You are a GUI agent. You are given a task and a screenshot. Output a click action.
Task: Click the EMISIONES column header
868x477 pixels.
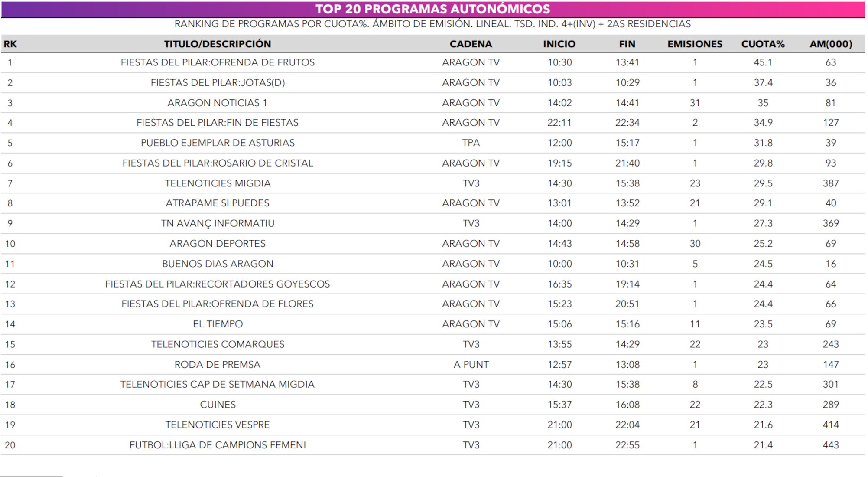click(x=695, y=44)
